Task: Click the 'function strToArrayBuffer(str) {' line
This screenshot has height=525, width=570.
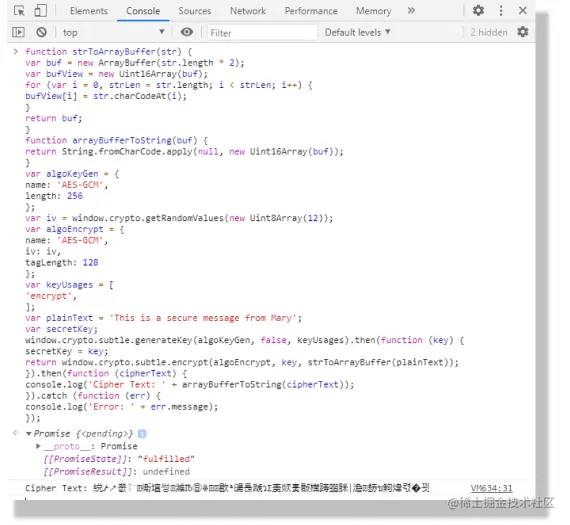Action: click(x=108, y=52)
